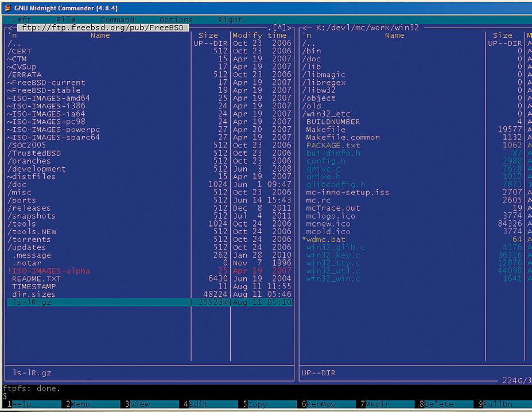Click the left panel Size column header

point(208,36)
